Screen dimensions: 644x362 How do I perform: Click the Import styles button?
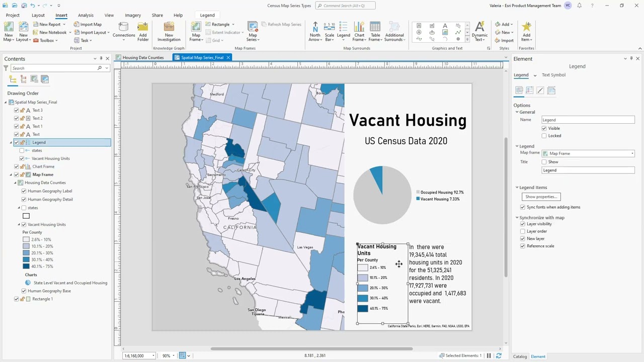click(504, 41)
